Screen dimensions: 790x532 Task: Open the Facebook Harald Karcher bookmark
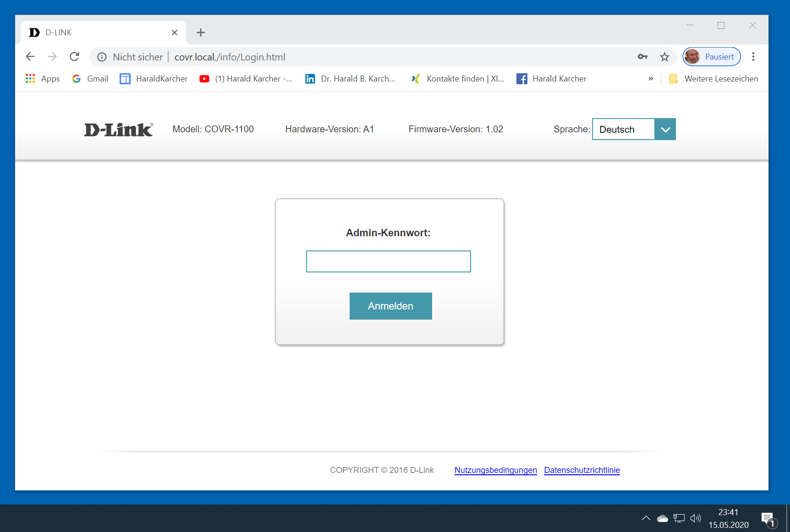tap(551, 79)
